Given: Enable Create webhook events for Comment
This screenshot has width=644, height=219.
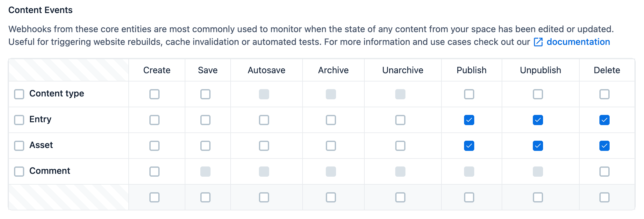Looking at the screenshot, I should (155, 171).
